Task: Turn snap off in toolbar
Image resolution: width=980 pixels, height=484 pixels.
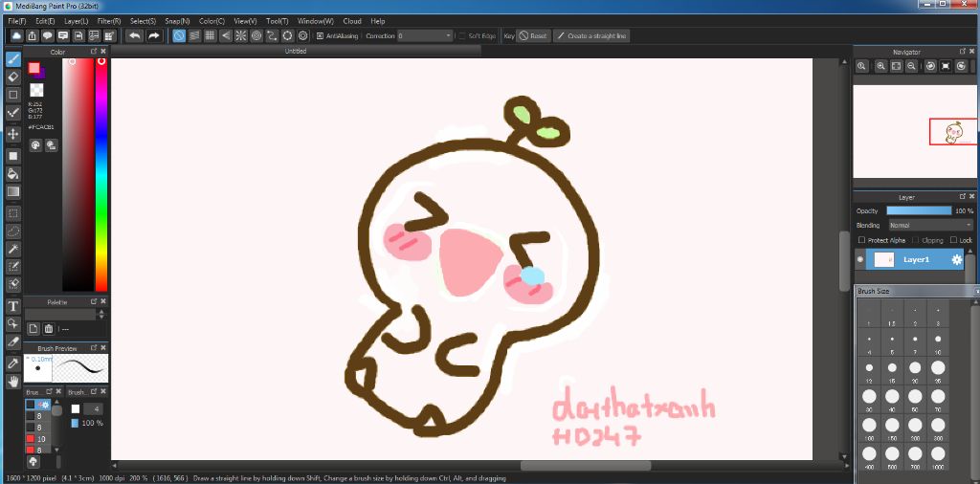Action: pyautogui.click(x=179, y=35)
